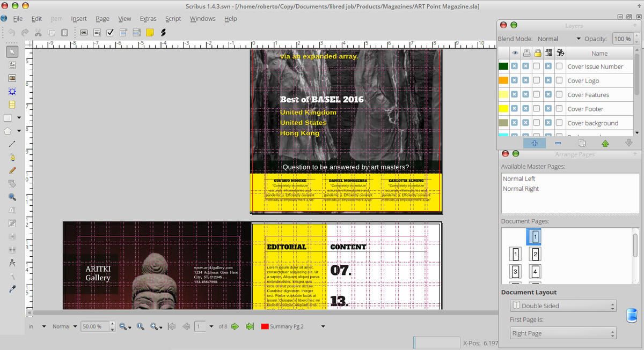644x350 pixels.
Task: Select the Cover Footer layer name
Action: tap(586, 109)
